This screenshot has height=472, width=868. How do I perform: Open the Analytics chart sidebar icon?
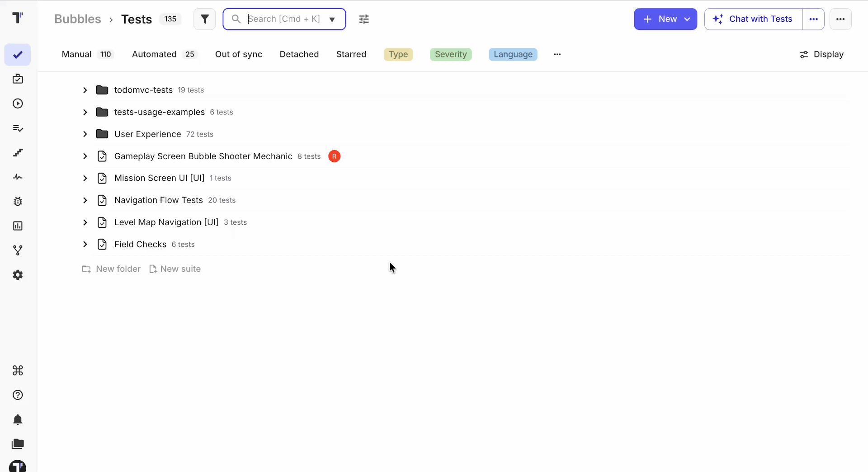point(18,226)
